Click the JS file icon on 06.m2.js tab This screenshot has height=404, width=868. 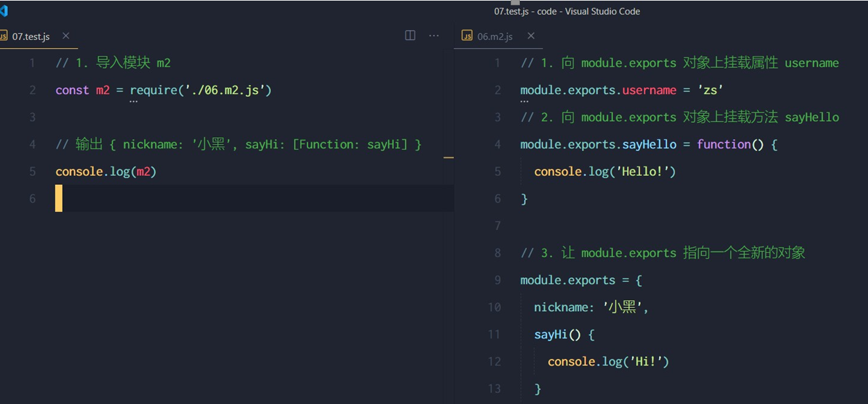[467, 36]
